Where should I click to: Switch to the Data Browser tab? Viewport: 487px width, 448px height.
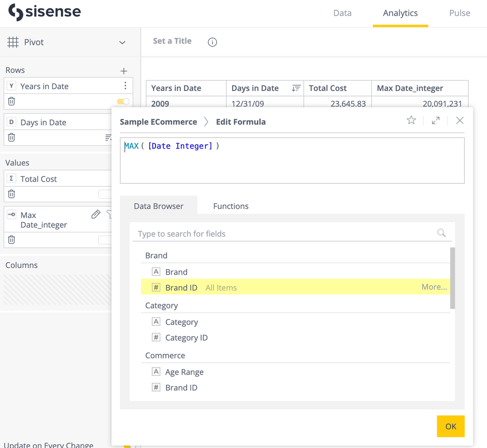[x=158, y=206]
